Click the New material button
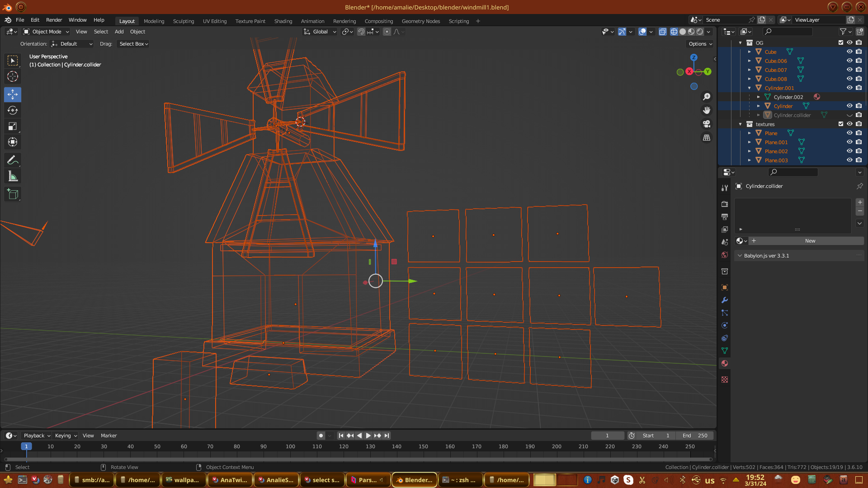Viewport: 868px width, 488px height. [x=810, y=241]
